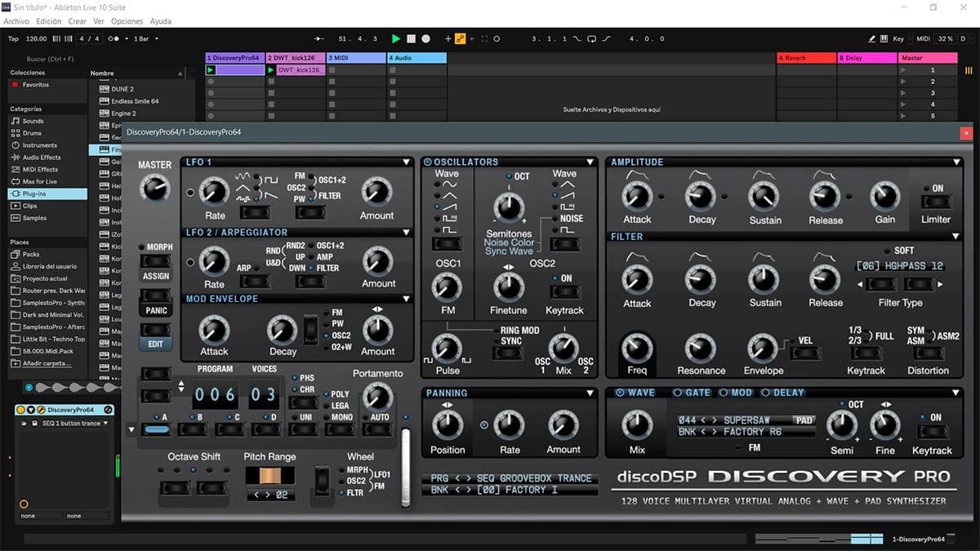The image size is (980, 551).
Task: Select the 1 DiscoveryPro64 track header
Action: pyautogui.click(x=234, y=58)
